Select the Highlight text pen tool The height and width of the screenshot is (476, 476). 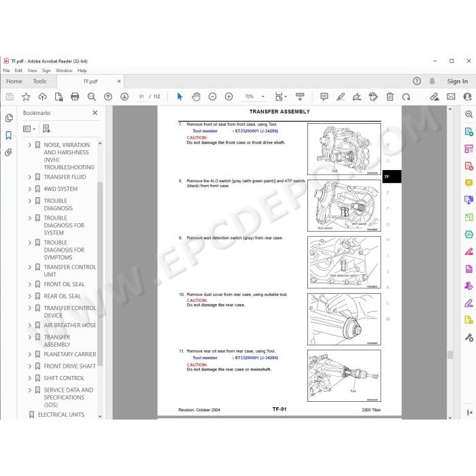point(340,97)
